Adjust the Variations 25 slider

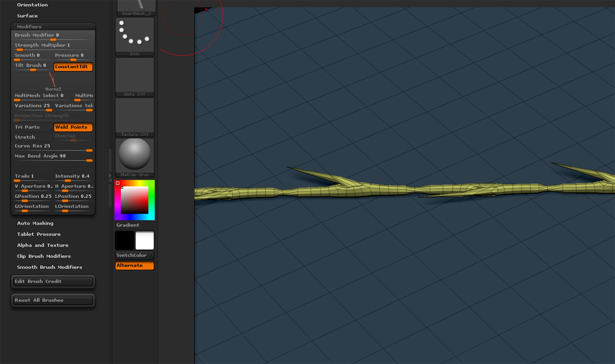click(x=33, y=107)
